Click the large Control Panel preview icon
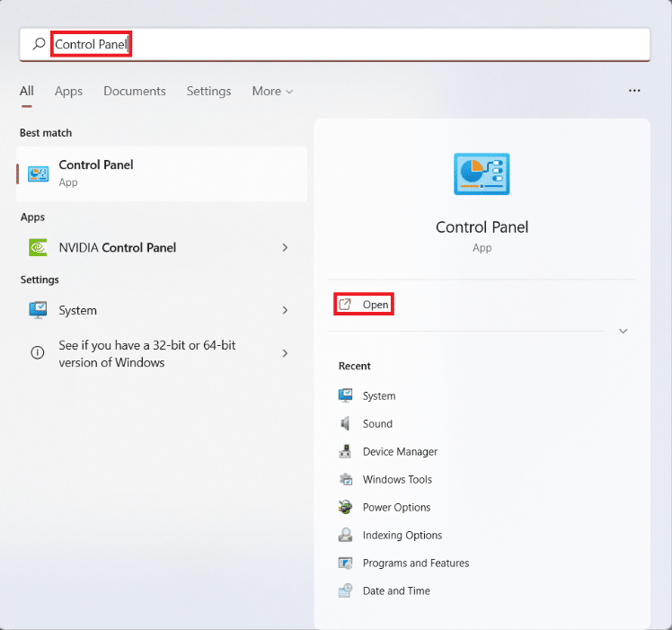The height and width of the screenshot is (630, 672). coord(482,173)
